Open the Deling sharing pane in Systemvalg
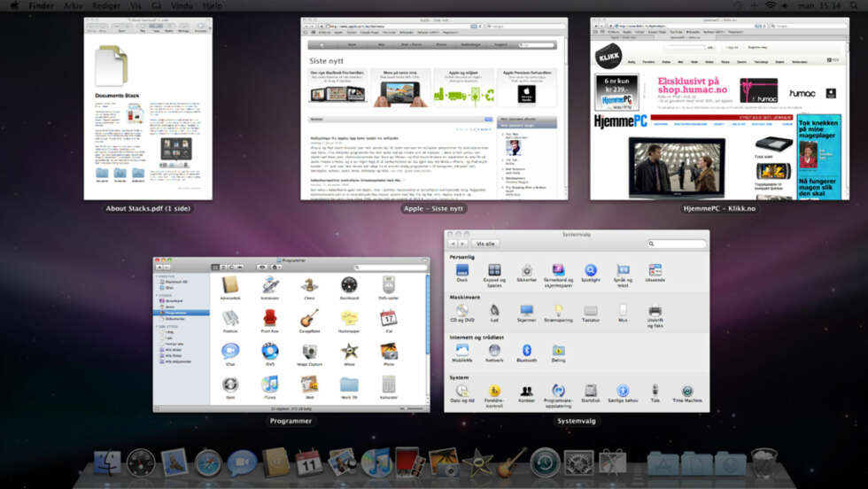This screenshot has width=868, height=489. pos(559,353)
